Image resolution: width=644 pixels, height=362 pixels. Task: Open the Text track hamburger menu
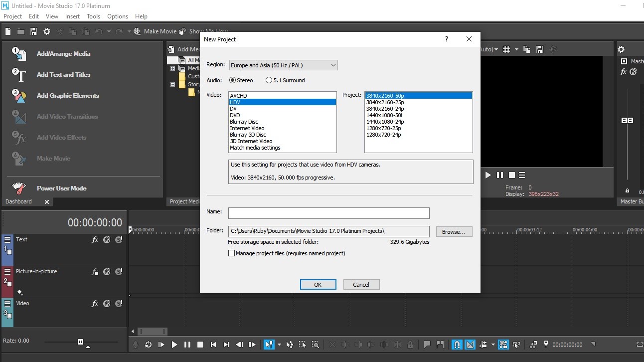tap(7, 239)
